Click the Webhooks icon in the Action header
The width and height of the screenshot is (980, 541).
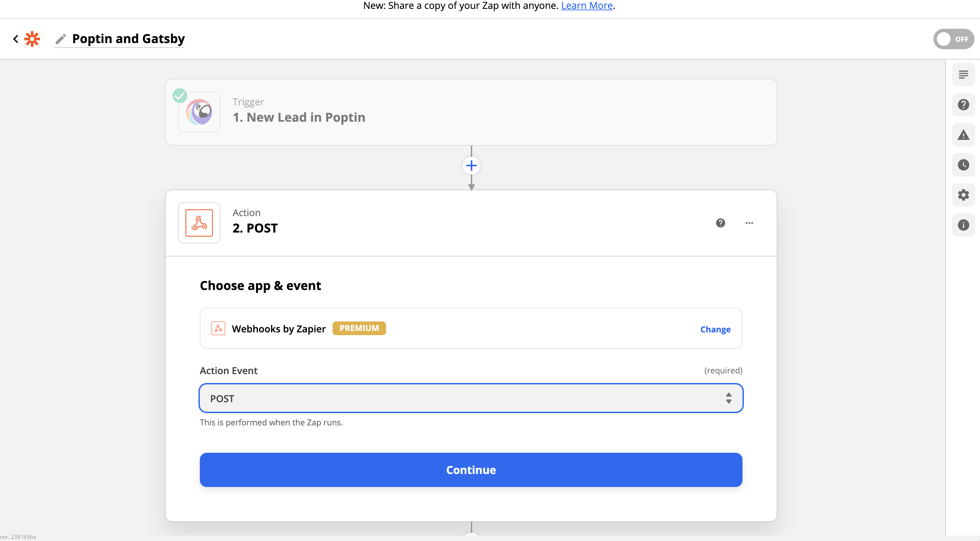[x=199, y=223]
